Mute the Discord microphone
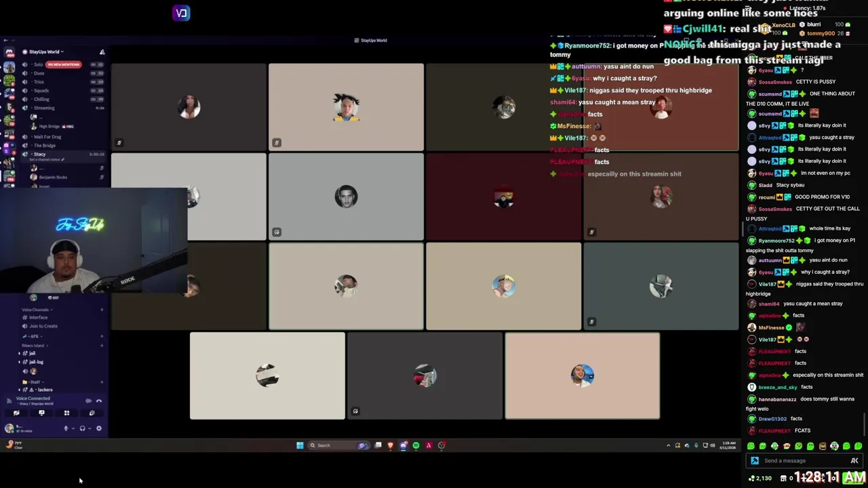 66,428
